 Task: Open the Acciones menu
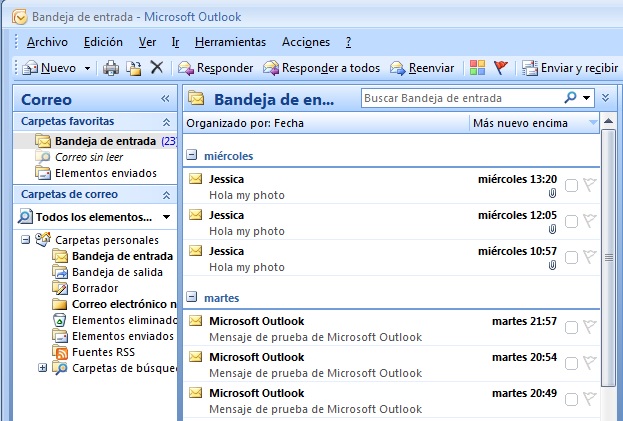[305, 42]
